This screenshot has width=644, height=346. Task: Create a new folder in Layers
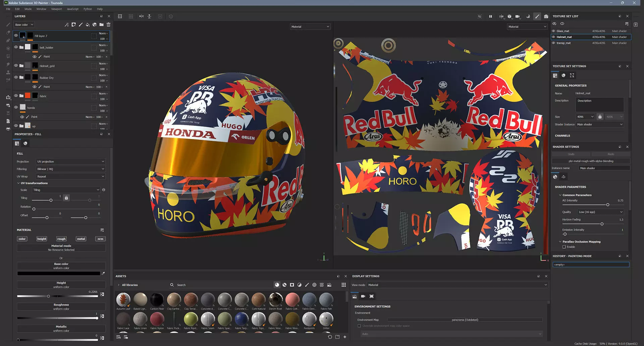tap(101, 24)
